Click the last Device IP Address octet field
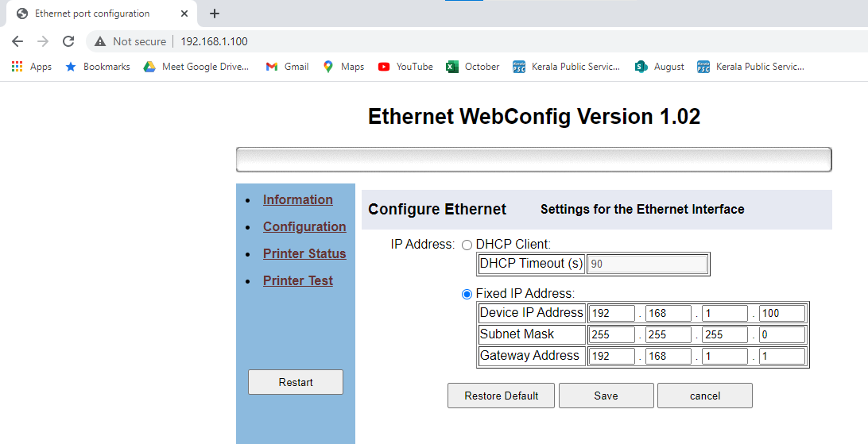The image size is (868, 444). 781,313
